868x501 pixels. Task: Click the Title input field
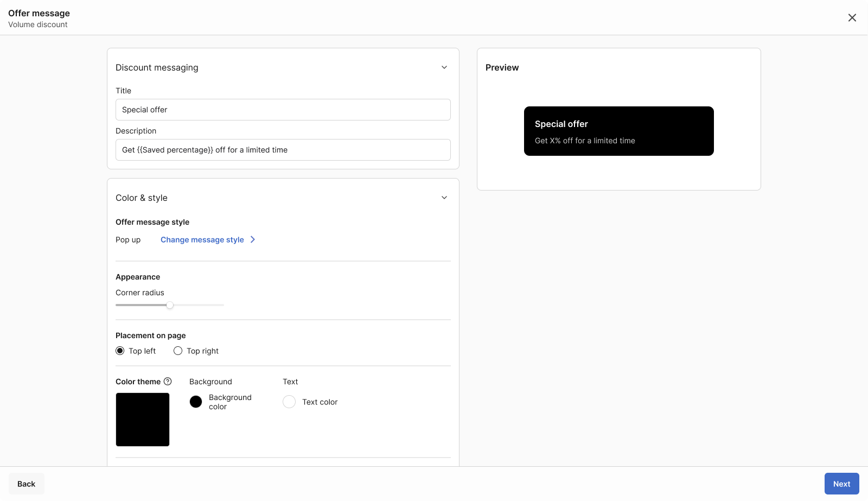pyautogui.click(x=283, y=110)
